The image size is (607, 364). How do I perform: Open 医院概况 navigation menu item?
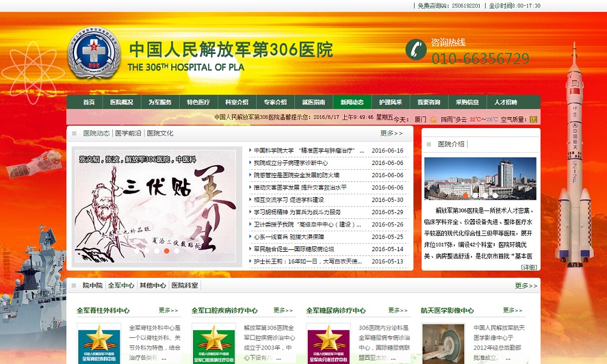(x=121, y=102)
